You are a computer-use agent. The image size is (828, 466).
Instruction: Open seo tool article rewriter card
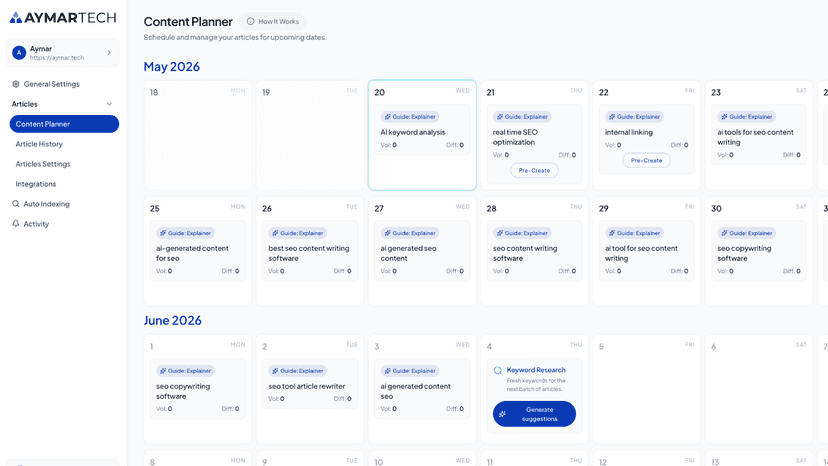click(310, 384)
